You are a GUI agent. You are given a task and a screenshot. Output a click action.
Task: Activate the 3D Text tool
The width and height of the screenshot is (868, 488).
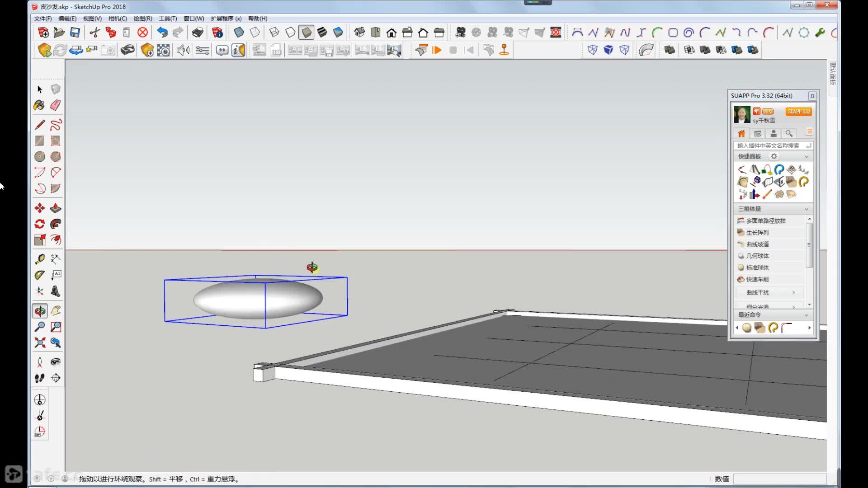point(56,291)
